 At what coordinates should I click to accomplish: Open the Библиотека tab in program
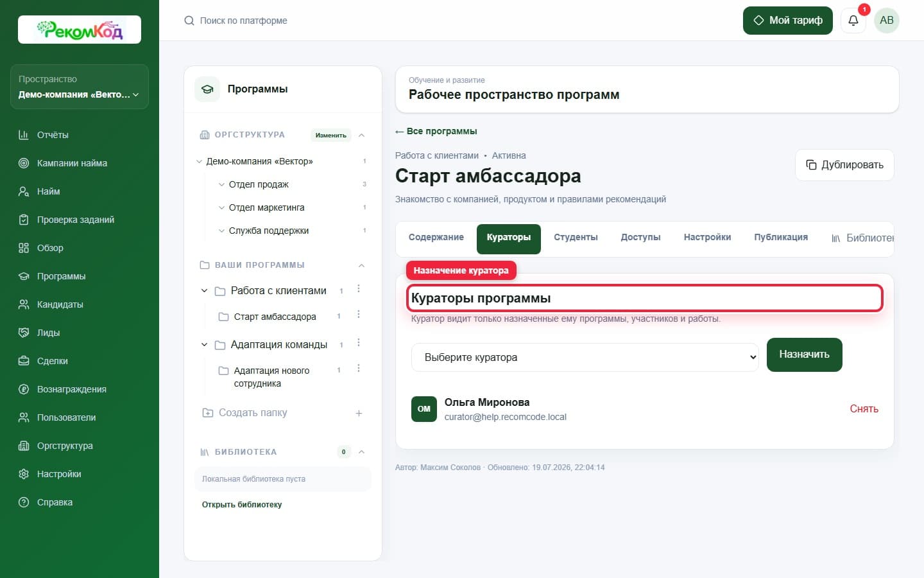(863, 238)
